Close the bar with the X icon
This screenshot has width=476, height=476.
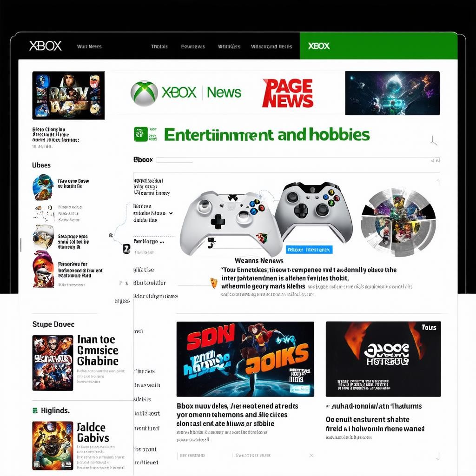point(311,456)
